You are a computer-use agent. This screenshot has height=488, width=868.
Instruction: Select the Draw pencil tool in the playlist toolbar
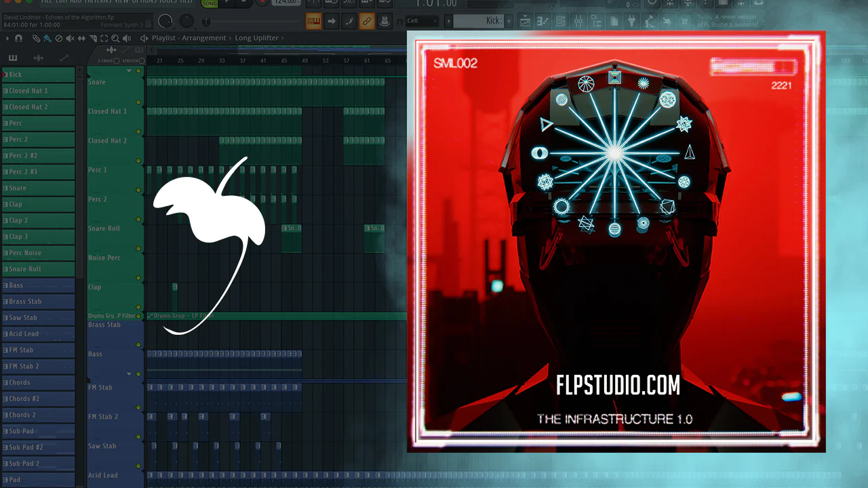(x=36, y=38)
